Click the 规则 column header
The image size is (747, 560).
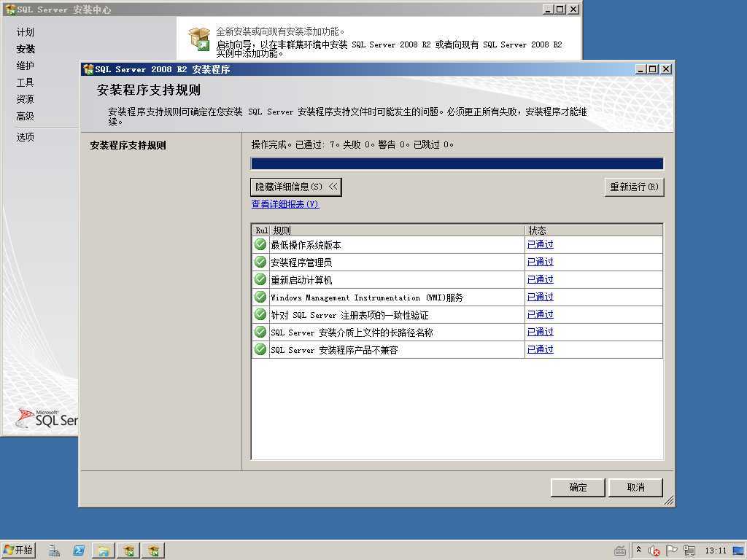(x=398, y=230)
